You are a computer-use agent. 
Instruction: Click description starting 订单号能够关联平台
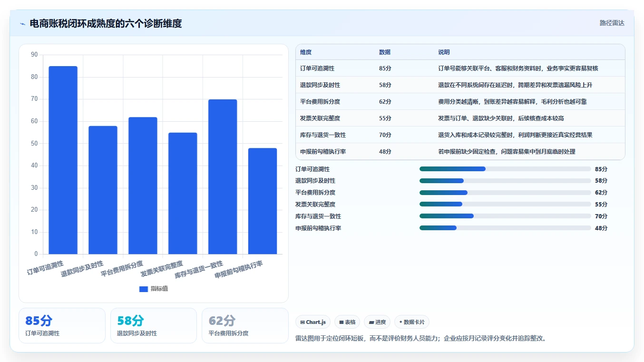pos(518,68)
